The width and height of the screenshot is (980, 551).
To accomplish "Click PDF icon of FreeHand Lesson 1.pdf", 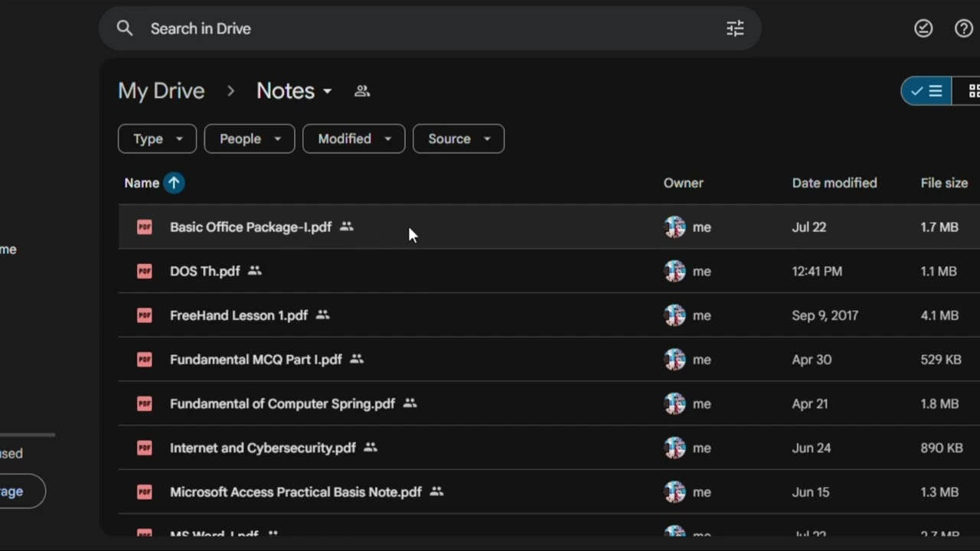I will (145, 315).
